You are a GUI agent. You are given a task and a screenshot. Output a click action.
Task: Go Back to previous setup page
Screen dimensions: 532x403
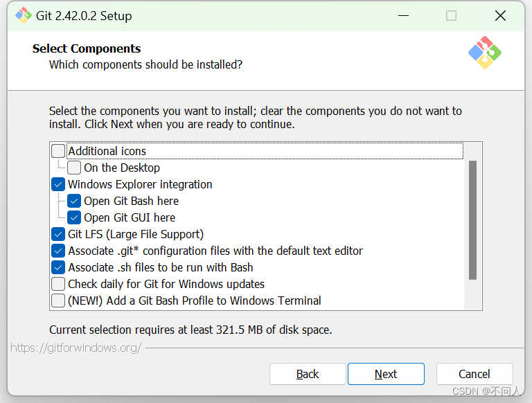(x=308, y=374)
